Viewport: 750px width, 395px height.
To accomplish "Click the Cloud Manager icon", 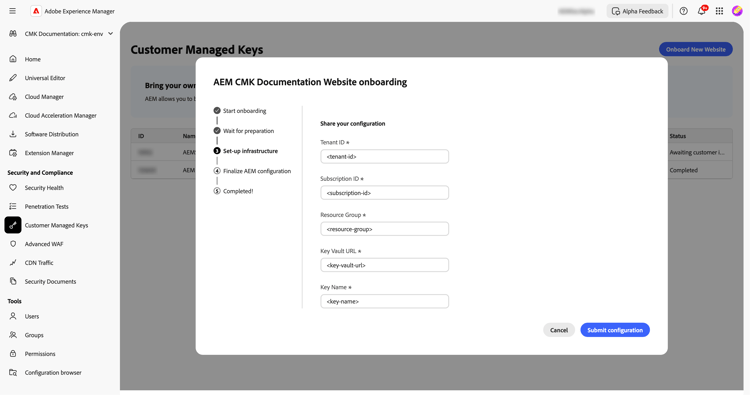I will [13, 97].
